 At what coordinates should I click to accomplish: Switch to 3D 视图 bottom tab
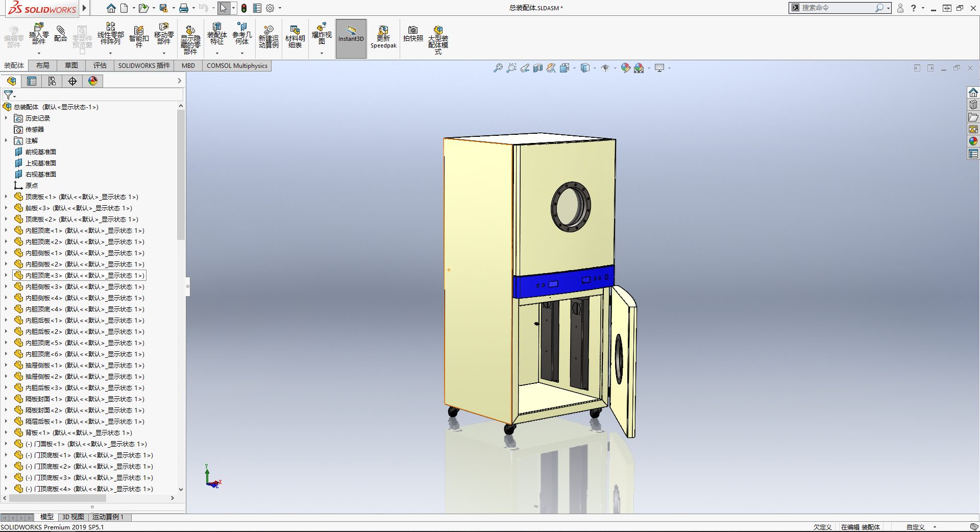tap(73, 517)
